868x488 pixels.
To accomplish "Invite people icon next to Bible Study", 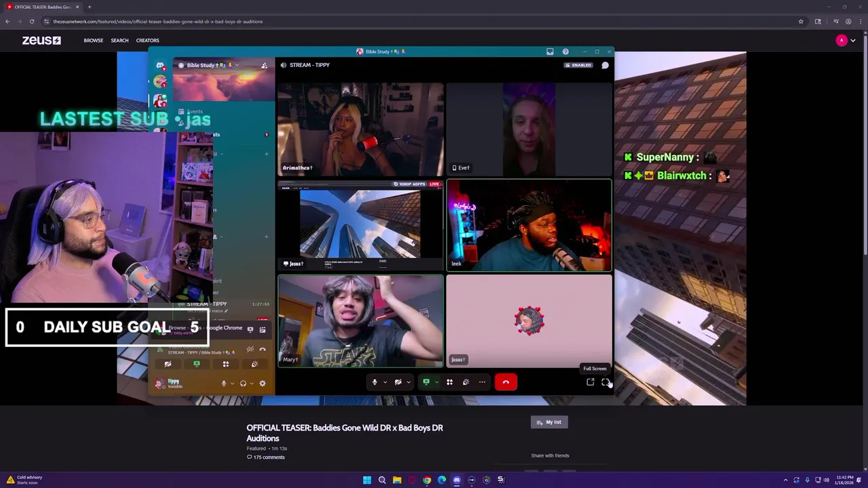I will tap(264, 66).
